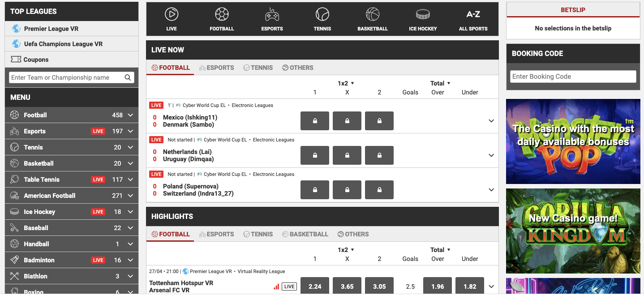Click the search magnifier icon

128,77
